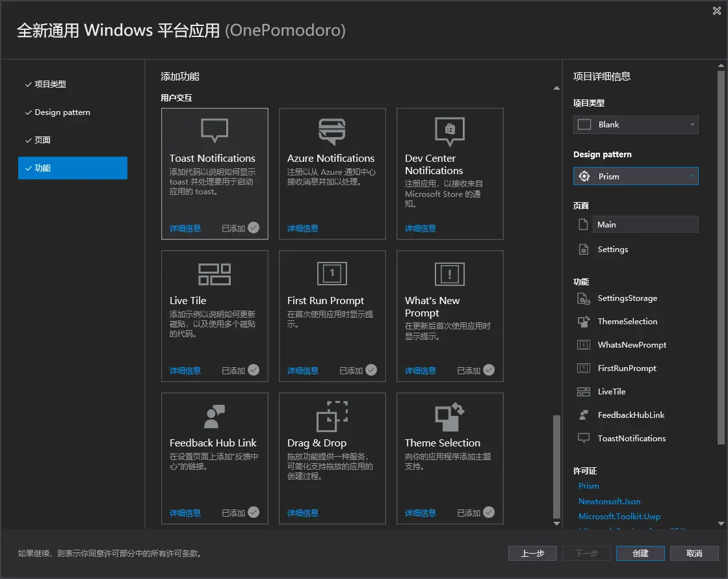Screen dimensions: 728x579
Task: Click the 创建 button
Action: click(640, 554)
